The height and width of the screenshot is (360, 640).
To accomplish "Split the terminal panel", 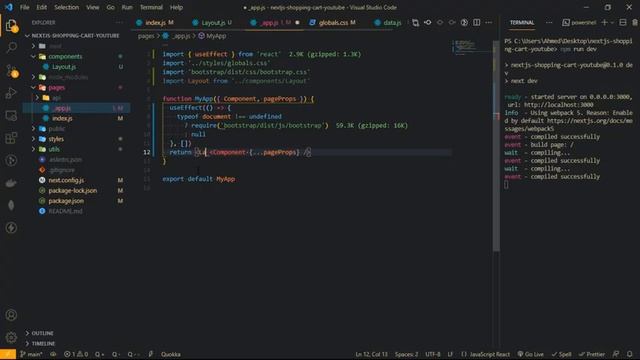I will tap(622, 22).
